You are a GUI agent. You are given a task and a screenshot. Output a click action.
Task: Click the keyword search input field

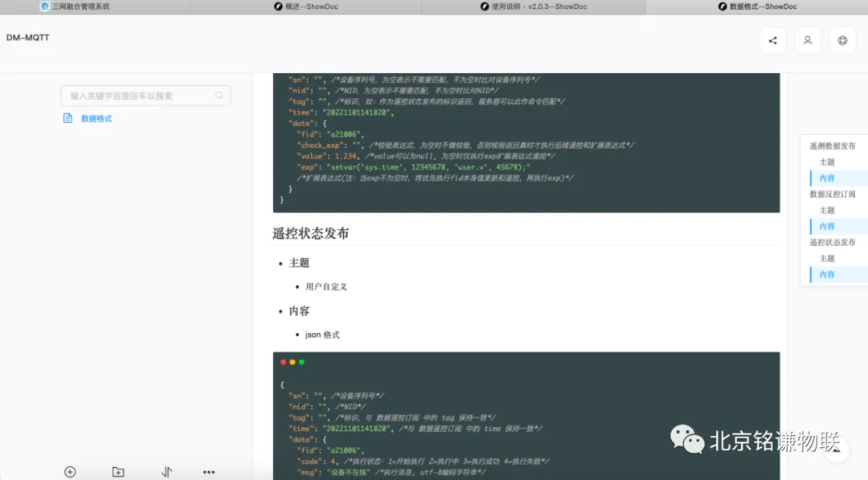tap(137, 96)
